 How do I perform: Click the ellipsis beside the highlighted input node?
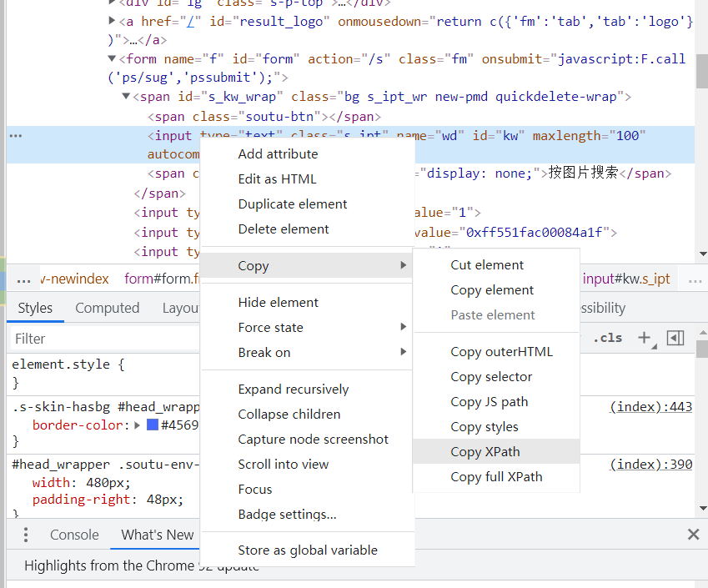pyautogui.click(x=15, y=135)
